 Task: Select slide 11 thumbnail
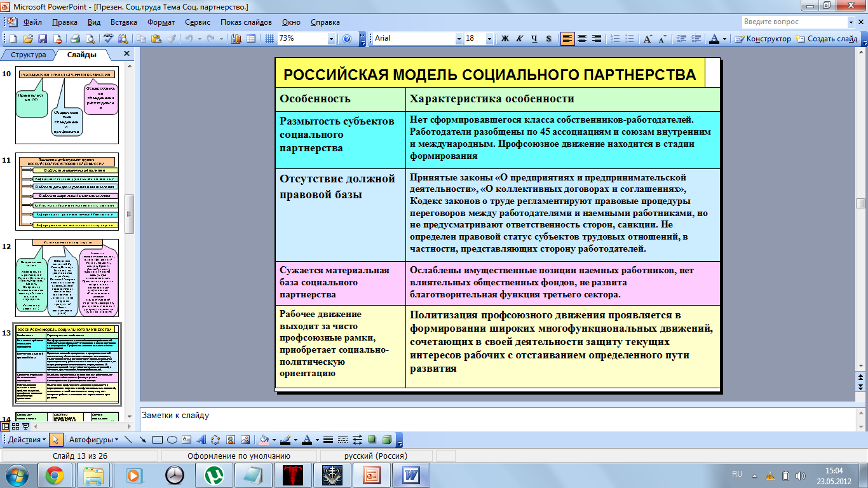(67, 193)
